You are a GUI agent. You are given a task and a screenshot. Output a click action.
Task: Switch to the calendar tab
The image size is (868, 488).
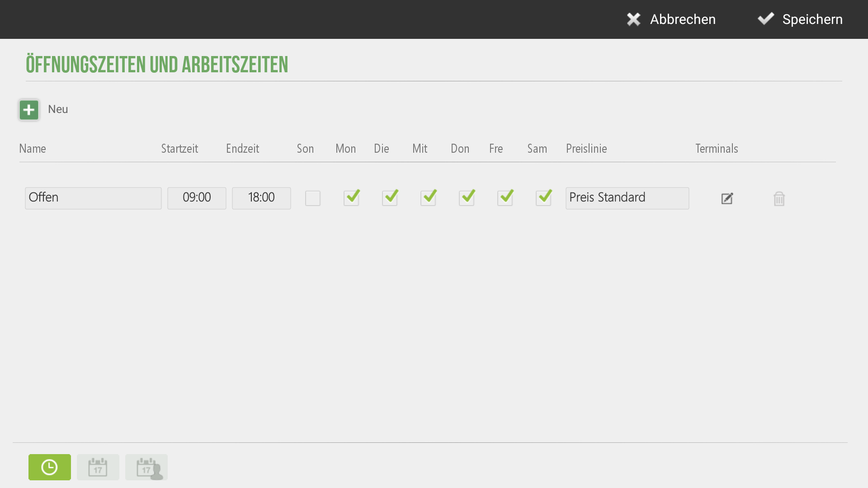tap(98, 467)
